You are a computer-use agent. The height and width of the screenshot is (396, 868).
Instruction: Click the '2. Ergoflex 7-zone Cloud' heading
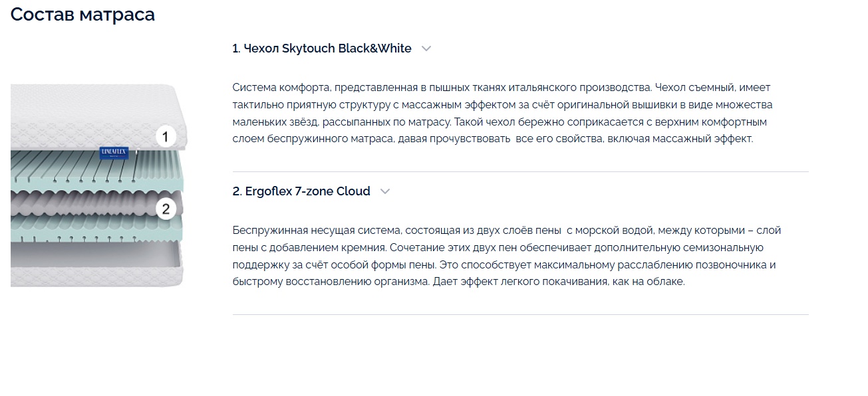point(301,191)
